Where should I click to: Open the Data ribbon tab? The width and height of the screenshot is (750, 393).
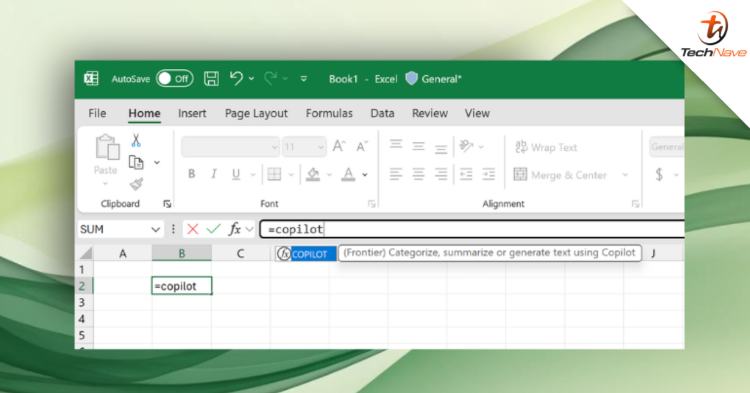click(x=382, y=113)
